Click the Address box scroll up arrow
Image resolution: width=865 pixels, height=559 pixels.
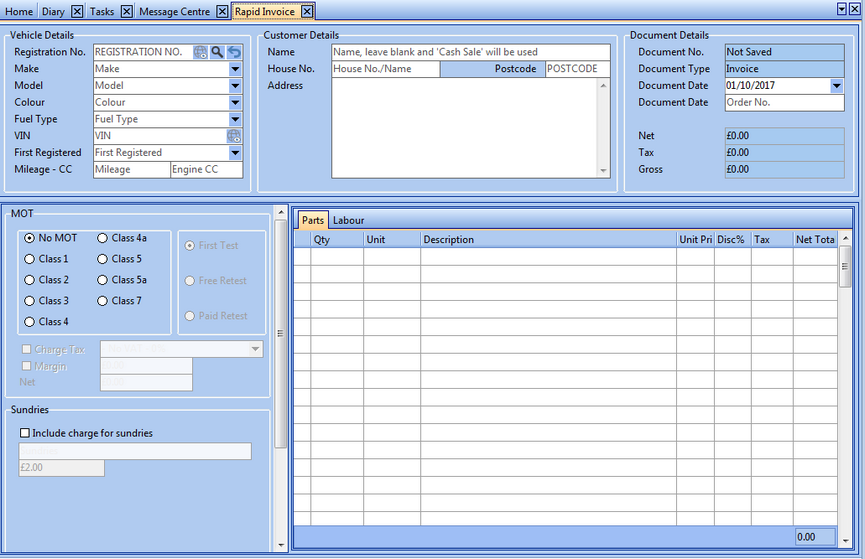coord(604,86)
